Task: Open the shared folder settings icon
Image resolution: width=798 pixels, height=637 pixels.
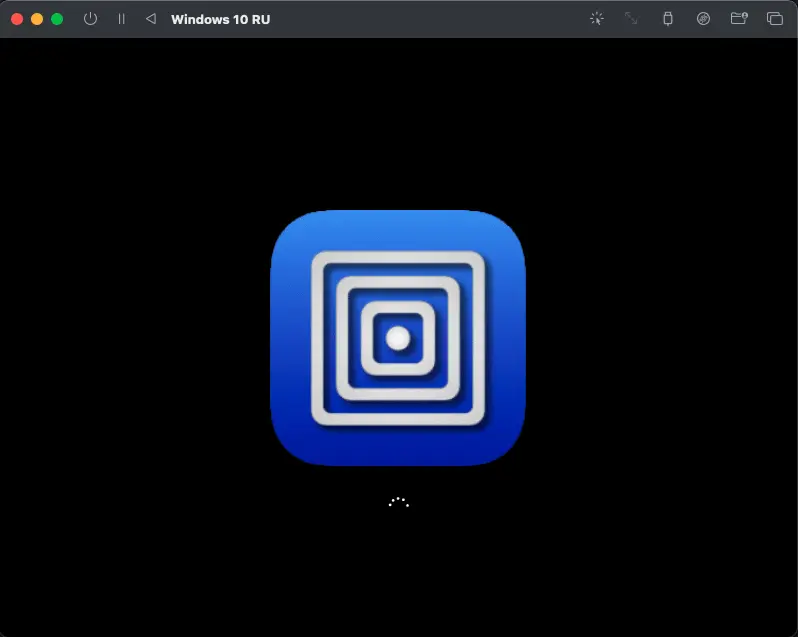Action: pos(739,19)
